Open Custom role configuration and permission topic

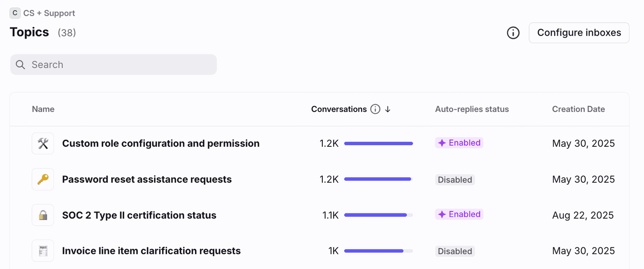161,143
